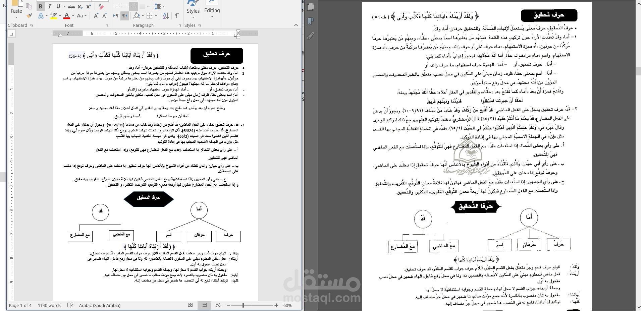Open Attachments paperclip panel in PDF viewer
This screenshot has width=644, height=311.
pyautogui.click(x=311, y=35)
